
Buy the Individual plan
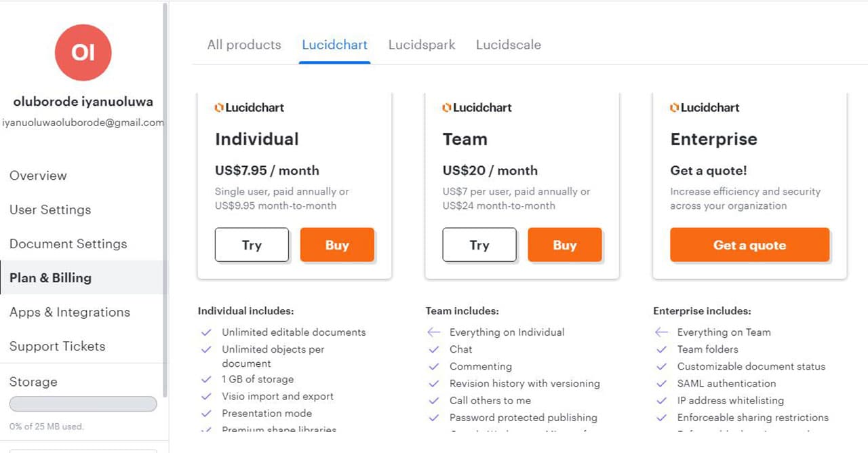[x=336, y=245]
